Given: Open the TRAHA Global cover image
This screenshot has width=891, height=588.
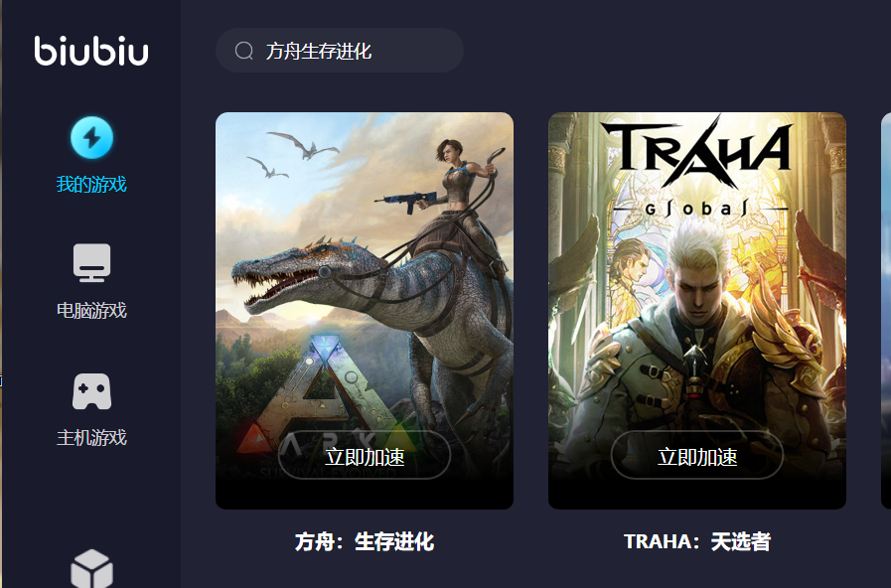Looking at the screenshot, I should [x=697, y=310].
